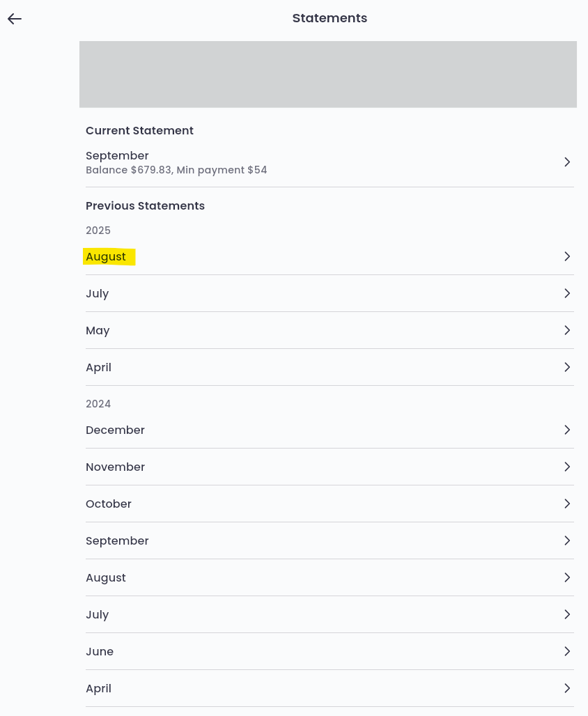This screenshot has width=588, height=716.
Task: Click chevron next to August 2025
Action: coord(567,256)
